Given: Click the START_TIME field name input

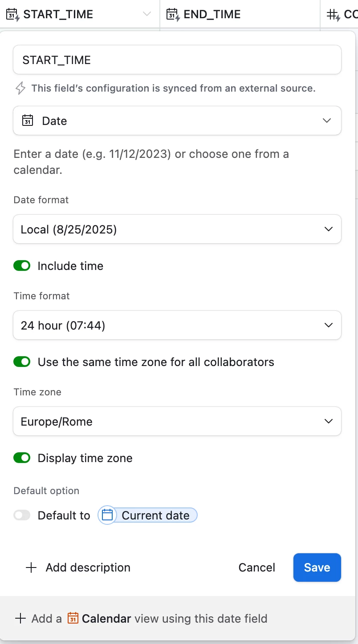Looking at the screenshot, I should tap(177, 60).
